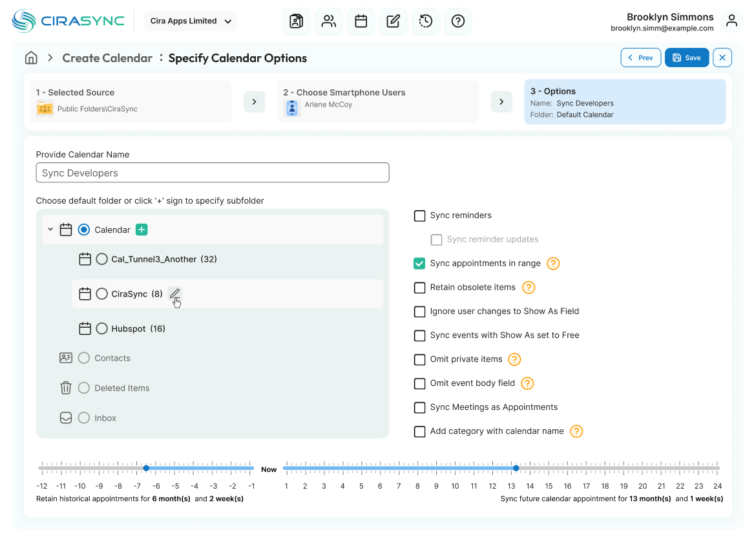Viewport: 756px width, 543px height.
Task: Open the sync history clock icon
Action: [425, 21]
